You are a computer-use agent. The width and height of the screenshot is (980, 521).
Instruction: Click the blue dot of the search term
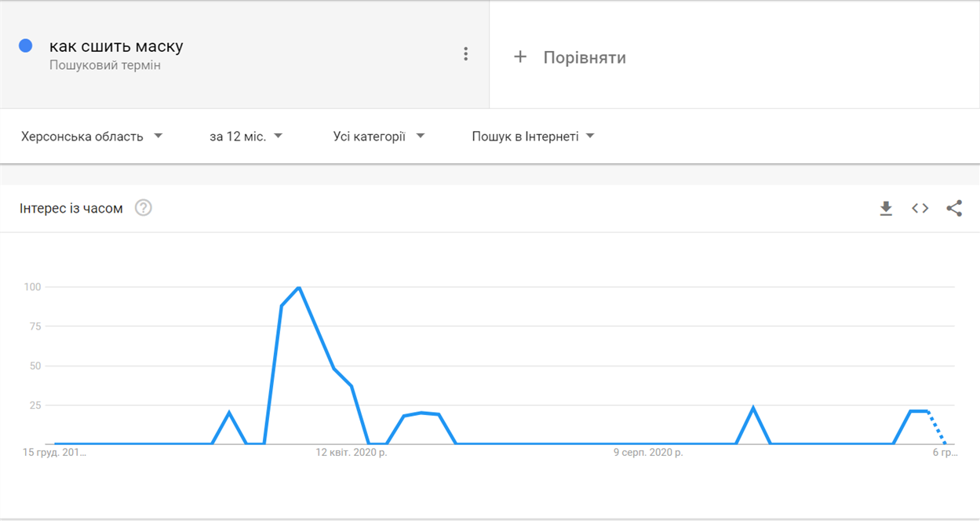coord(25,46)
